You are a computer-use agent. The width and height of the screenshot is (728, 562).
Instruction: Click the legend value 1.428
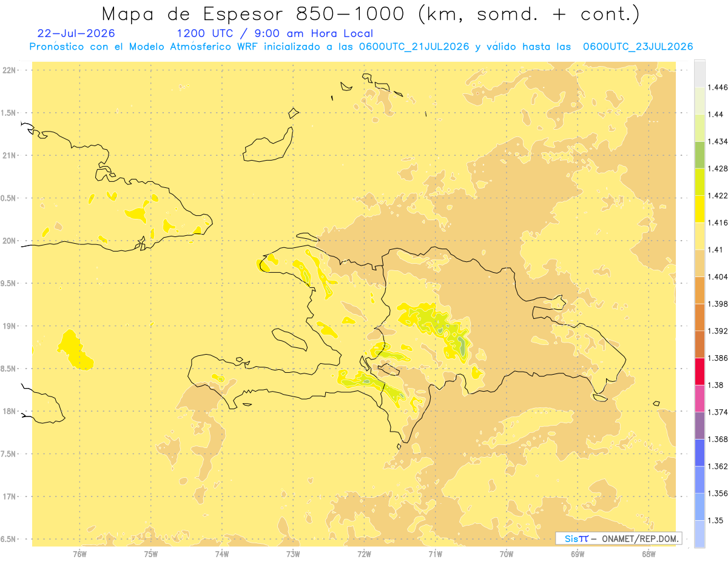pyautogui.click(x=718, y=169)
